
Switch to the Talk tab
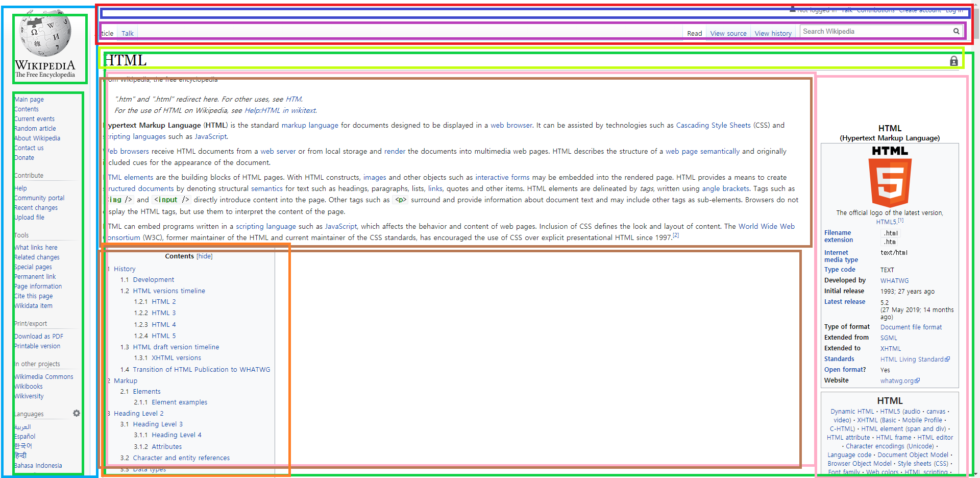128,34
